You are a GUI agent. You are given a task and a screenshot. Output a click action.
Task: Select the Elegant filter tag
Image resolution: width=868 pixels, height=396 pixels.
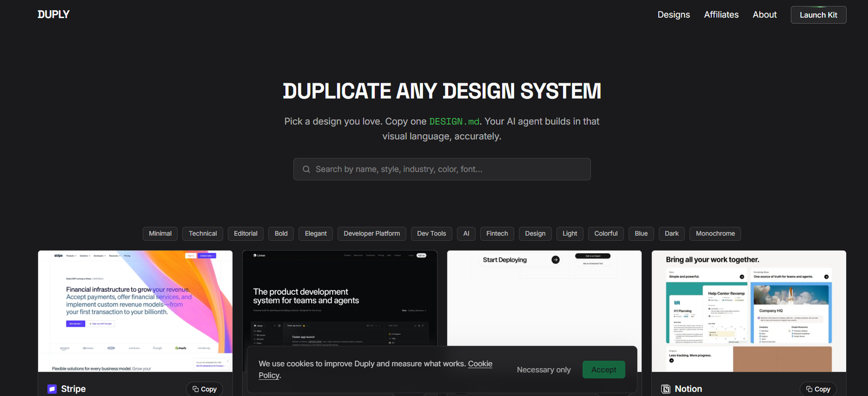[x=316, y=234]
